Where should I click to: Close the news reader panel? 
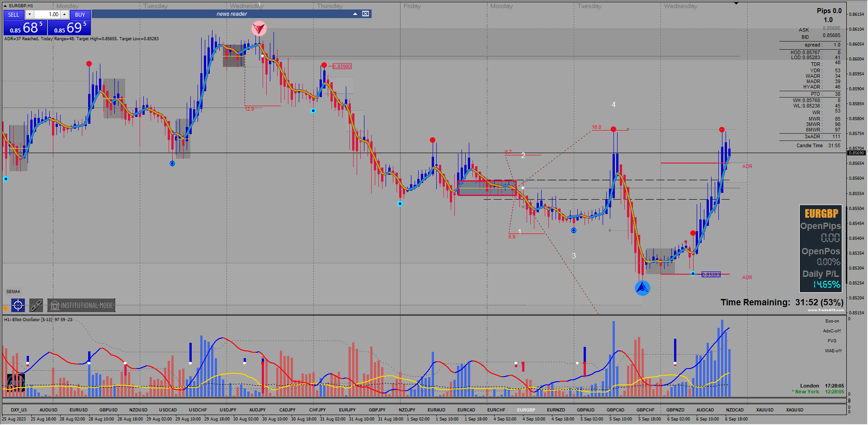click(365, 14)
